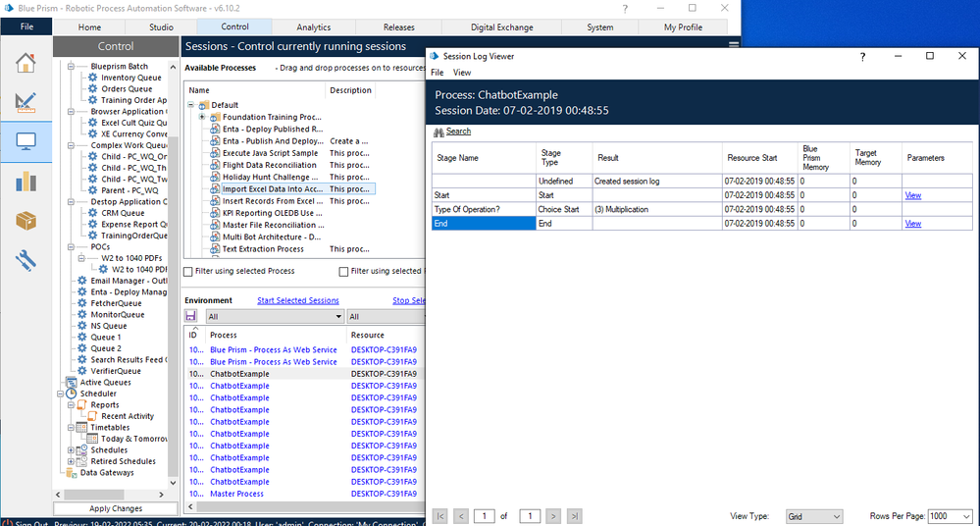The height and width of the screenshot is (526, 980).
Task: Select the Control monitor icon in sidebar
Action: coord(26,141)
